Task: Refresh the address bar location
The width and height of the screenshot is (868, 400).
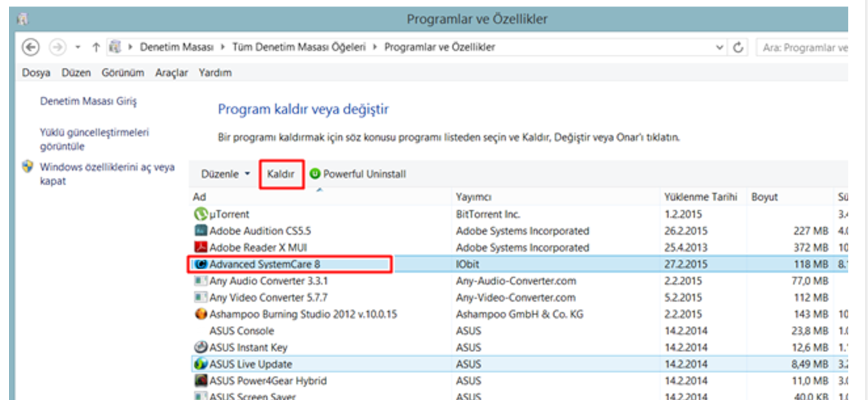Action: point(739,47)
